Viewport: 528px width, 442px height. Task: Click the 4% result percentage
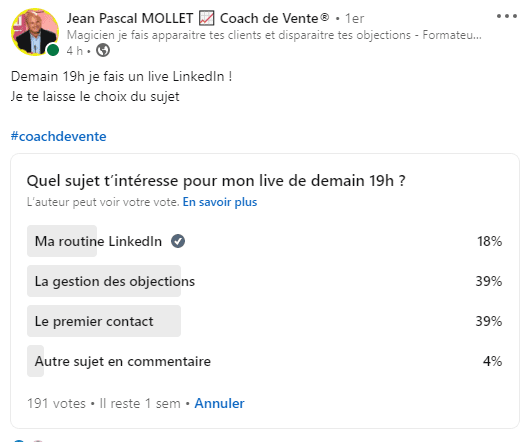(x=492, y=361)
